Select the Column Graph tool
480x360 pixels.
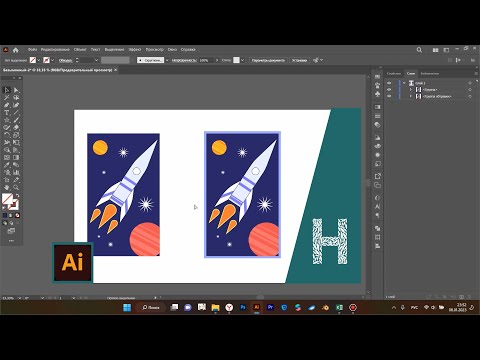pyautogui.click(x=16, y=173)
